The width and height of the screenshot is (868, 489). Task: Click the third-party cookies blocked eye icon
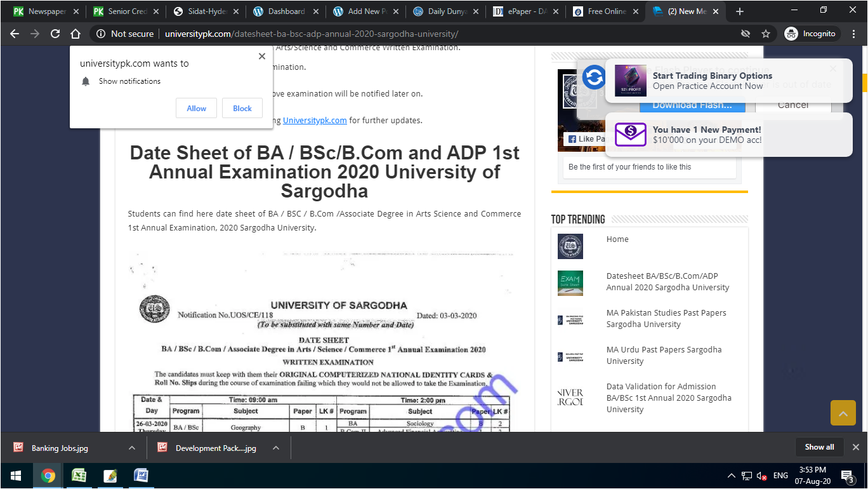tap(746, 34)
